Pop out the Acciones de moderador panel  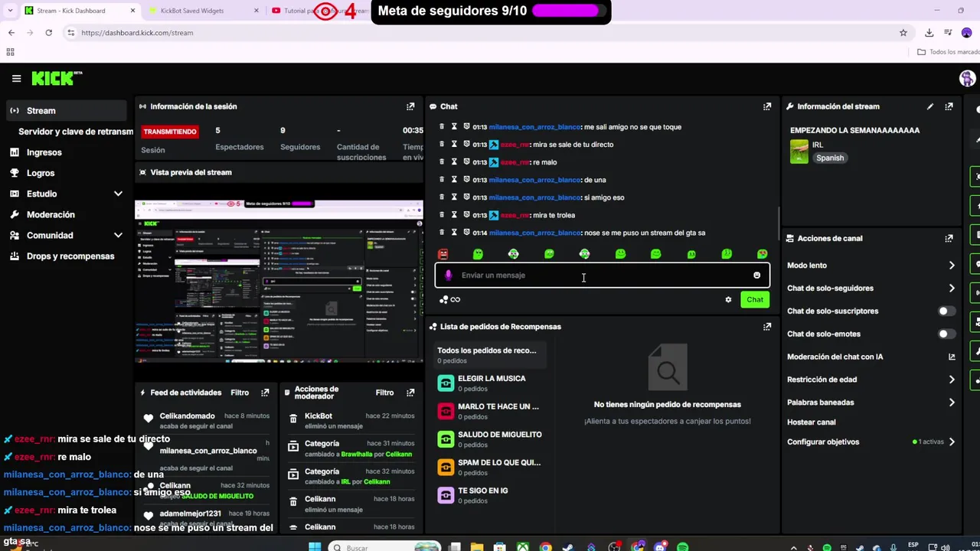[x=410, y=393]
